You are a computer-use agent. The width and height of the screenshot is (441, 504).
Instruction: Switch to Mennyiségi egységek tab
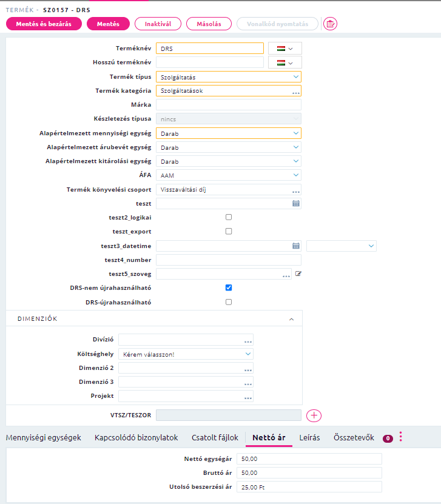tap(44, 437)
